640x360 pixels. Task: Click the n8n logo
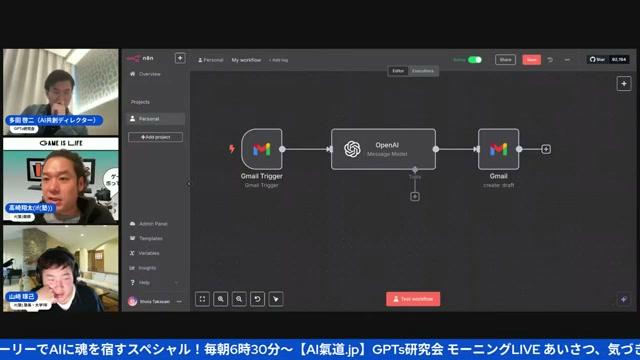[140, 58]
